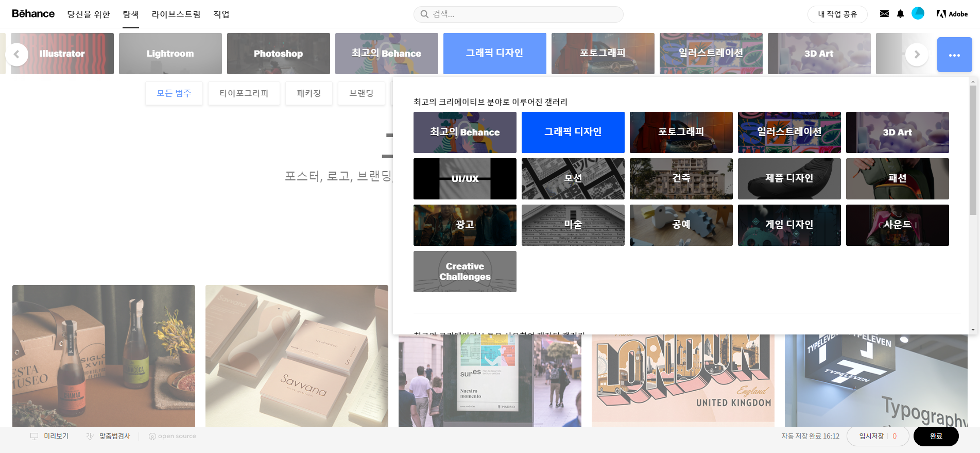The height and width of the screenshot is (453, 980).
Task: Select Lightroom gallery in carousel
Action: click(x=170, y=54)
